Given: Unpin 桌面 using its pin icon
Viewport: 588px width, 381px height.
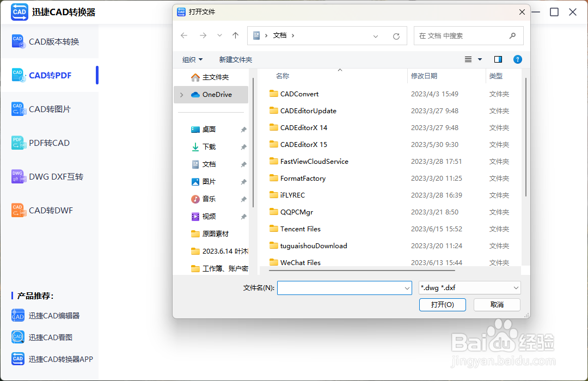Looking at the screenshot, I should pos(243,130).
